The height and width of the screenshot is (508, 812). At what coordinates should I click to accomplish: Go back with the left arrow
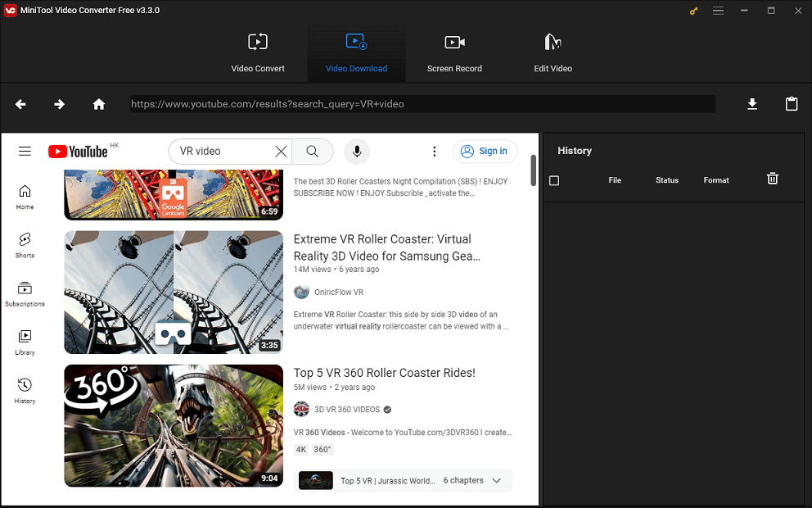click(x=20, y=104)
